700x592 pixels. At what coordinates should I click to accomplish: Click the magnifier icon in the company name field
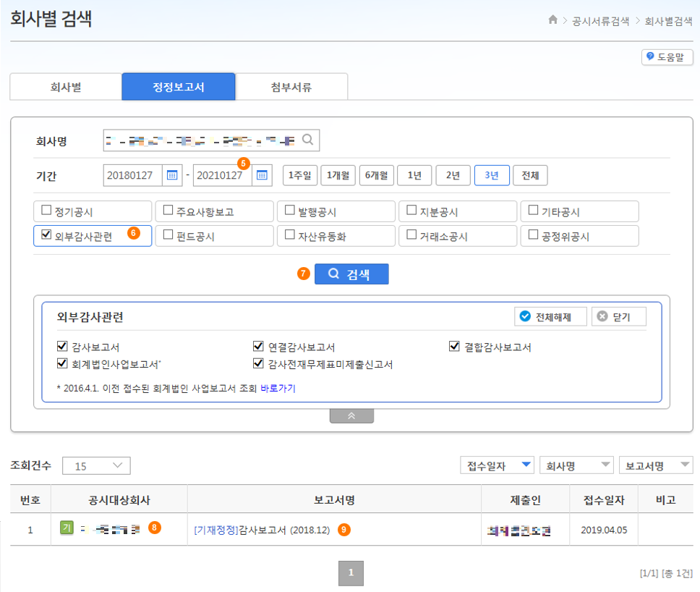tap(307, 140)
